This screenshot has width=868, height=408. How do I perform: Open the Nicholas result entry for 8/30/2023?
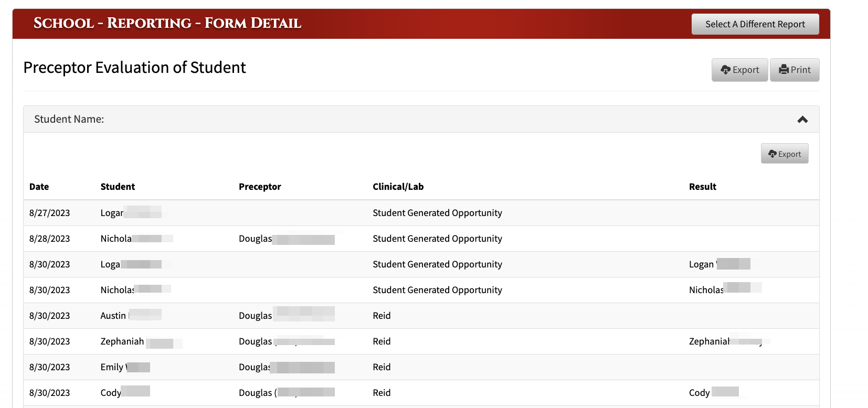pyautogui.click(x=725, y=289)
